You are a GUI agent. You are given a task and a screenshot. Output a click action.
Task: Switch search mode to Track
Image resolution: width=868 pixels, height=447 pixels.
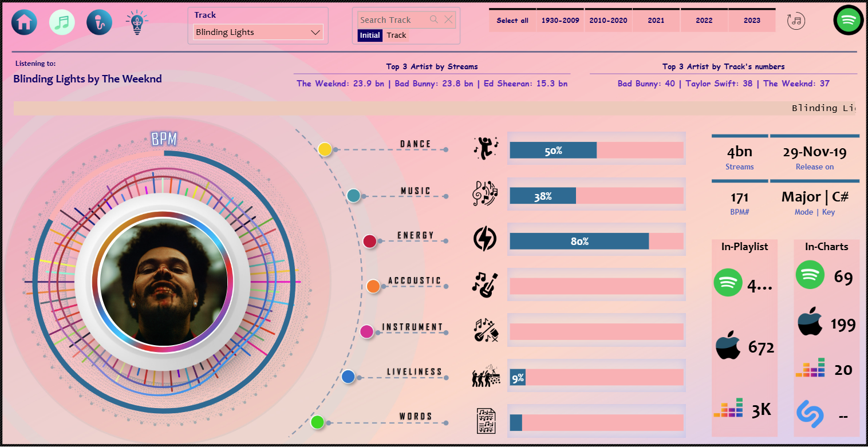point(396,35)
